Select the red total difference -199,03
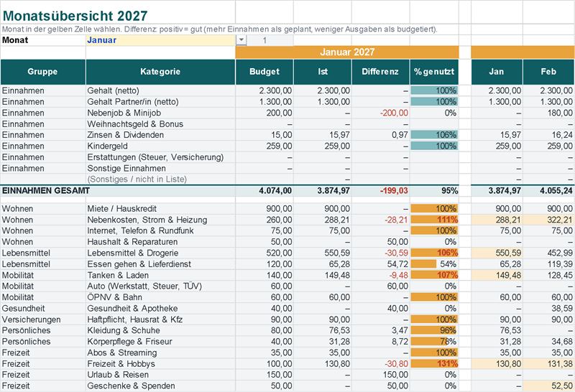This screenshot has width=575, height=392. (381, 190)
